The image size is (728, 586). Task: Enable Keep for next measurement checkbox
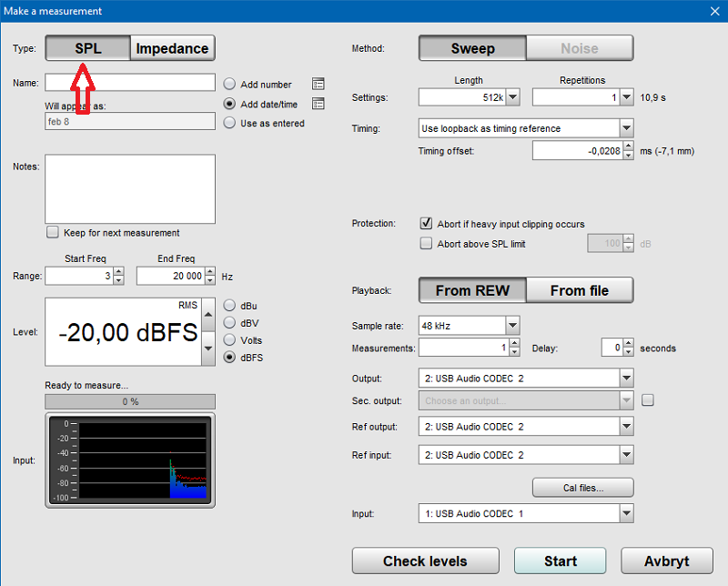[53, 232]
